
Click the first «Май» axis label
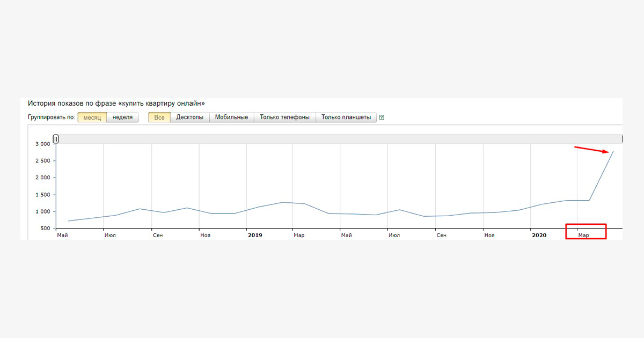[x=62, y=236]
